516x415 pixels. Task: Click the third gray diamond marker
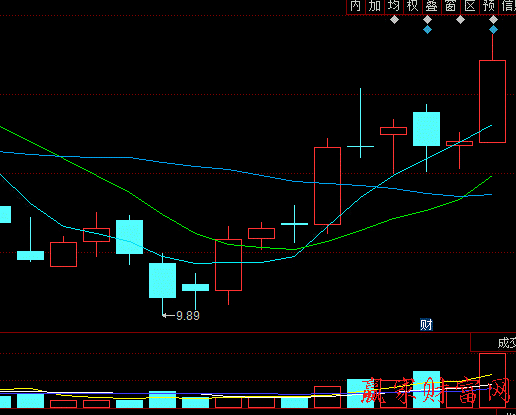(x=460, y=20)
